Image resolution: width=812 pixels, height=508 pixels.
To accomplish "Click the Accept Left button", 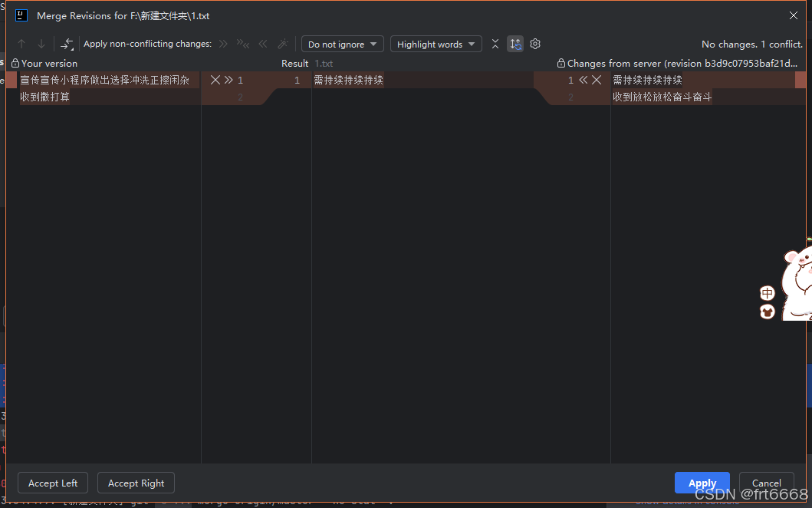I will (53, 483).
